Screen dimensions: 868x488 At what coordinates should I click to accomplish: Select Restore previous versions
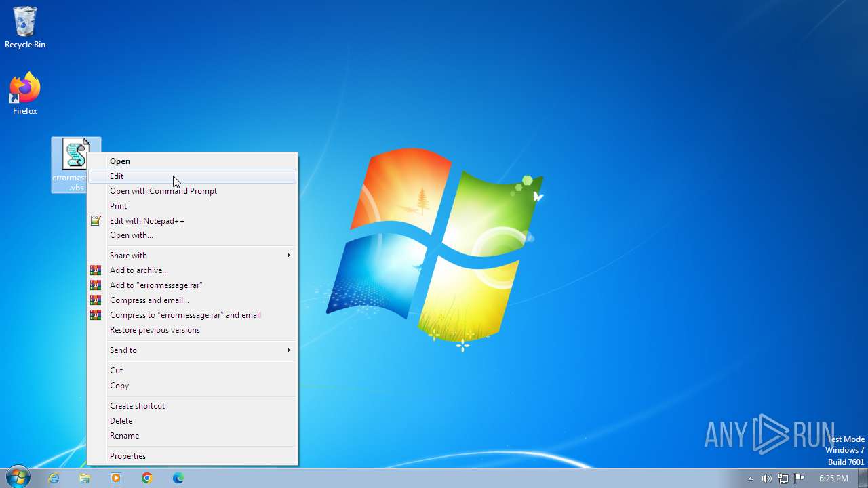click(x=193, y=330)
